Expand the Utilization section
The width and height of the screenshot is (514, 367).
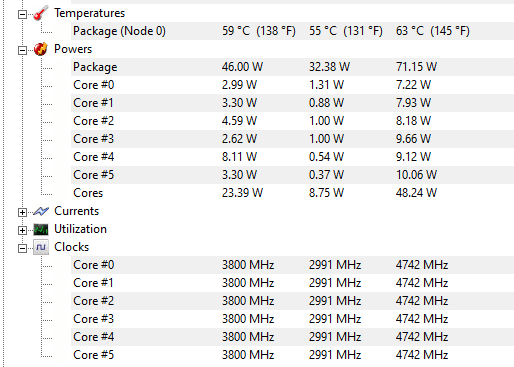[x=22, y=231]
